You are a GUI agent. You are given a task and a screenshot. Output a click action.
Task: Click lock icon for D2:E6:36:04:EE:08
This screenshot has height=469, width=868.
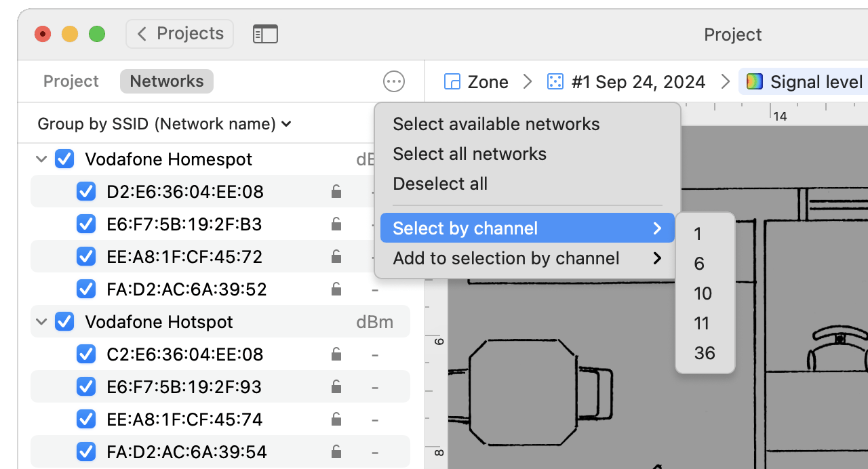336,192
